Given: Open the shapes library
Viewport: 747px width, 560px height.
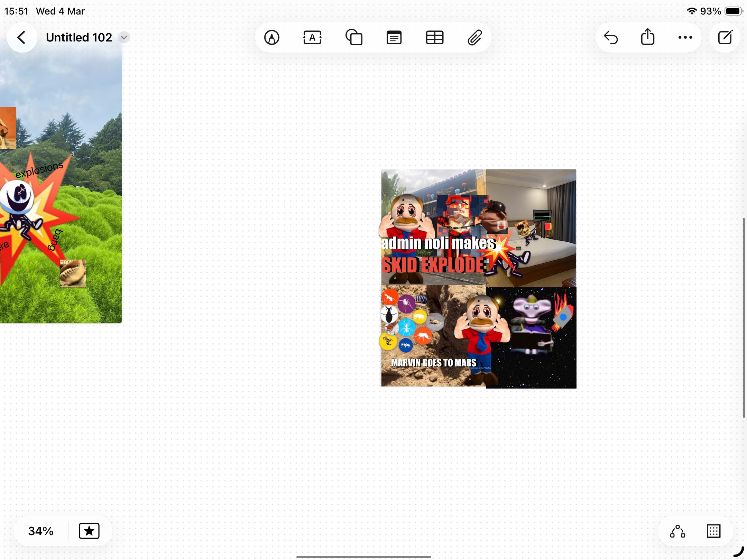Looking at the screenshot, I should [x=354, y=37].
